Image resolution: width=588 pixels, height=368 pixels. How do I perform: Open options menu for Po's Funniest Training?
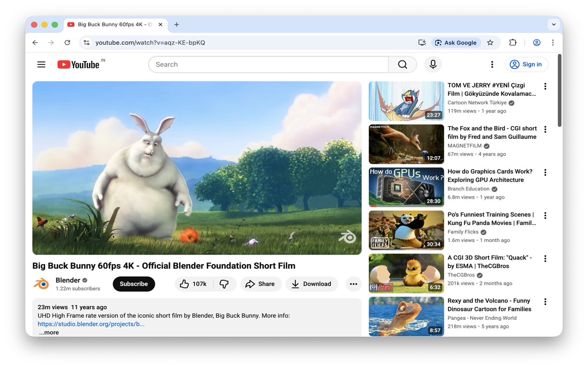(x=545, y=215)
